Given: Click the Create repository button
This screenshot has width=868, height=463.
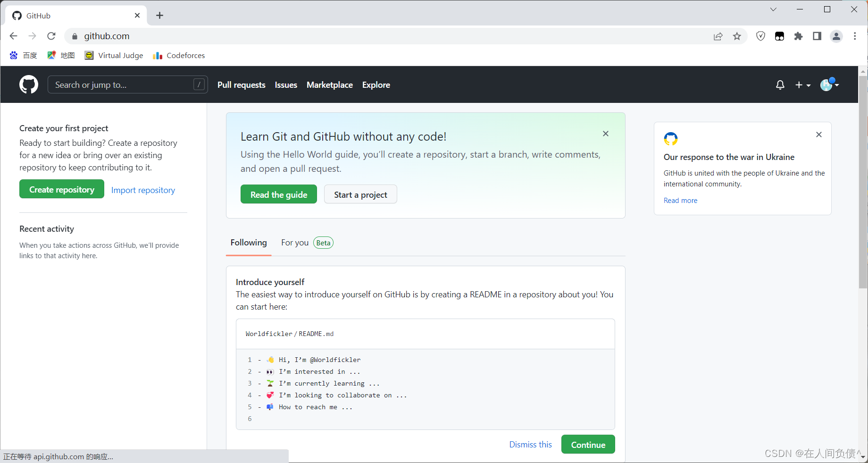Looking at the screenshot, I should 62,189.
